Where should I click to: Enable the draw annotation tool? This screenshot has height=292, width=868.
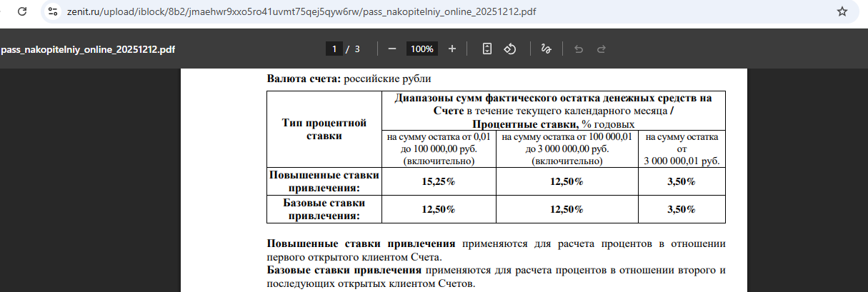tap(546, 49)
